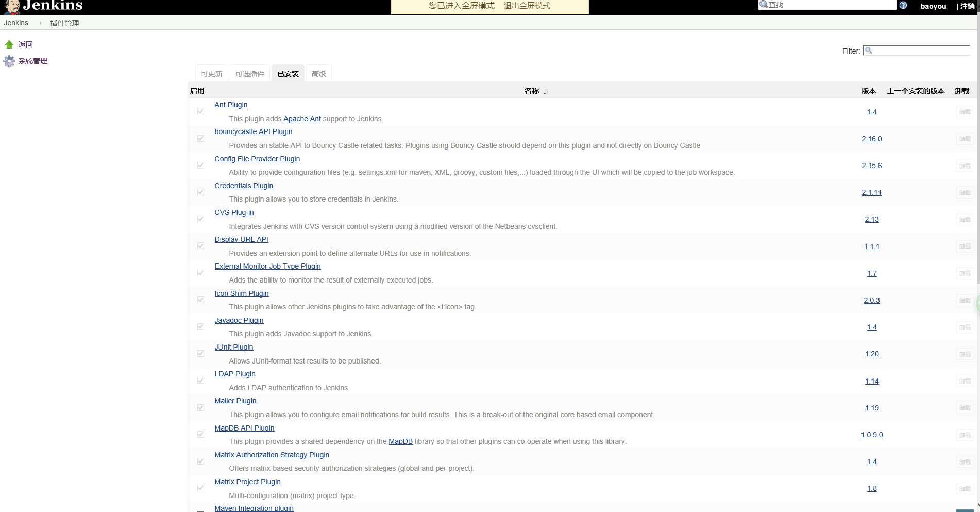Viewport: 980px width, 512px height.
Task: Click version 2.0.3 link
Action: point(871,300)
